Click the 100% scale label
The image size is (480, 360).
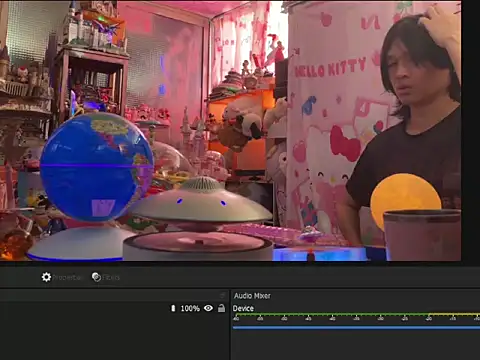click(190, 308)
